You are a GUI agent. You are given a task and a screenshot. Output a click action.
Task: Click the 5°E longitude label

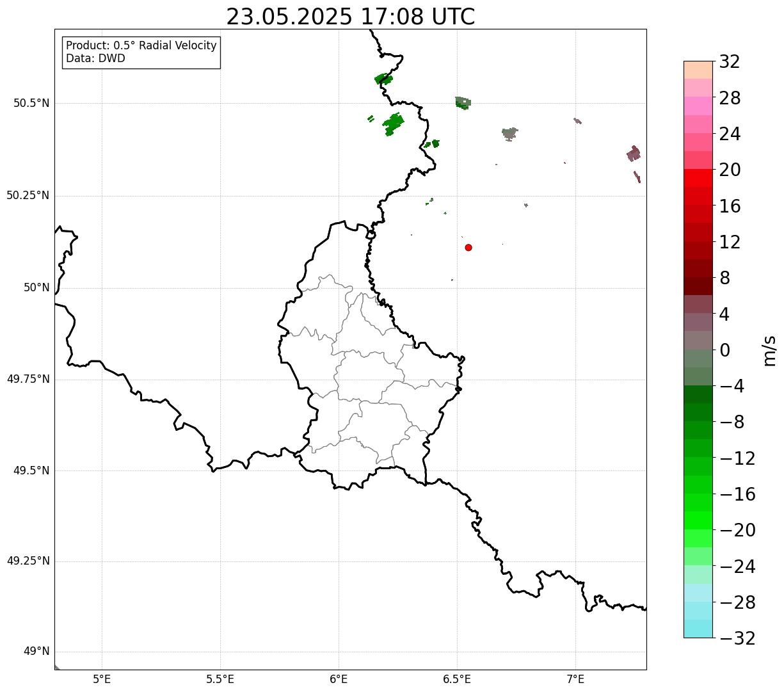[102, 679]
